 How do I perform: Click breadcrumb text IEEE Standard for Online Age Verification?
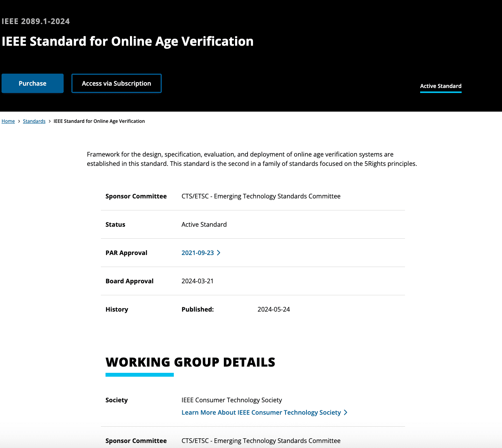point(99,121)
